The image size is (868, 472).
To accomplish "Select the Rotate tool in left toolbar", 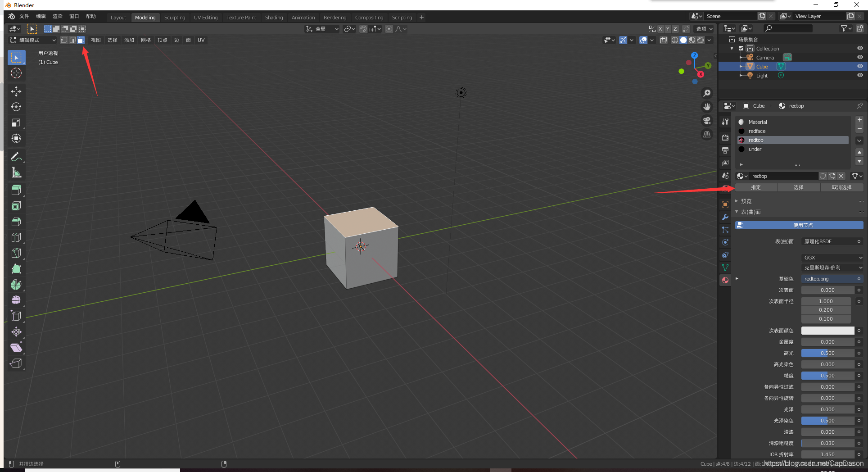I will (x=16, y=107).
